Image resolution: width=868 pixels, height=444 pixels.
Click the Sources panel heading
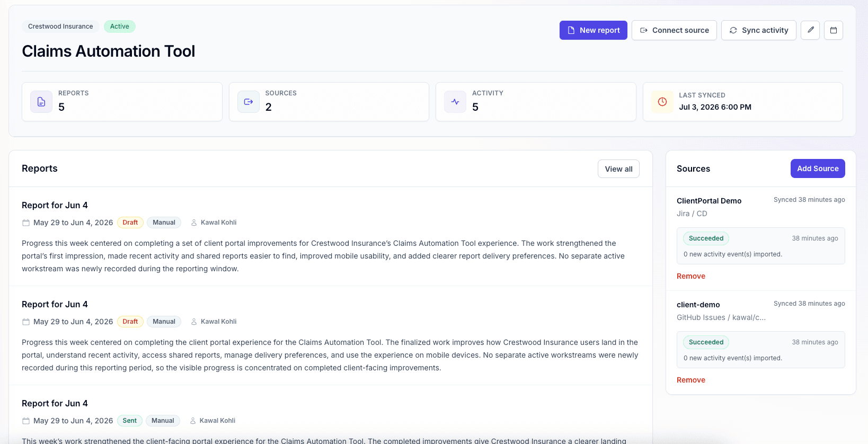point(693,168)
